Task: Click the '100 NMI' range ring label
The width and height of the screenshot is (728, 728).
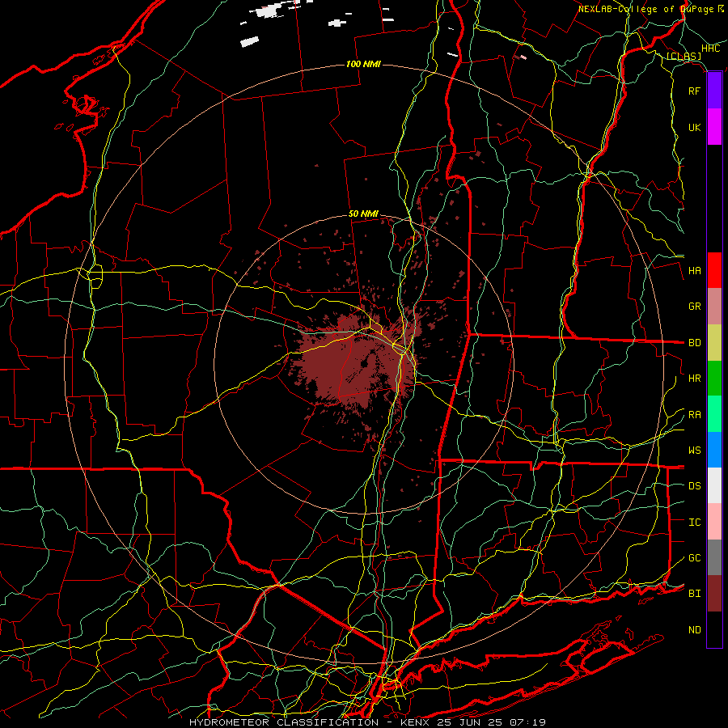Action: pyautogui.click(x=363, y=64)
